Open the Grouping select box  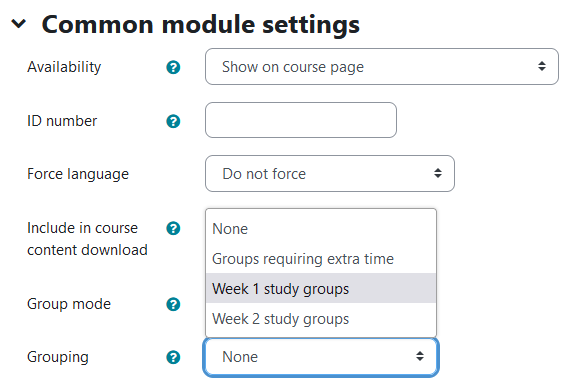pos(321,357)
